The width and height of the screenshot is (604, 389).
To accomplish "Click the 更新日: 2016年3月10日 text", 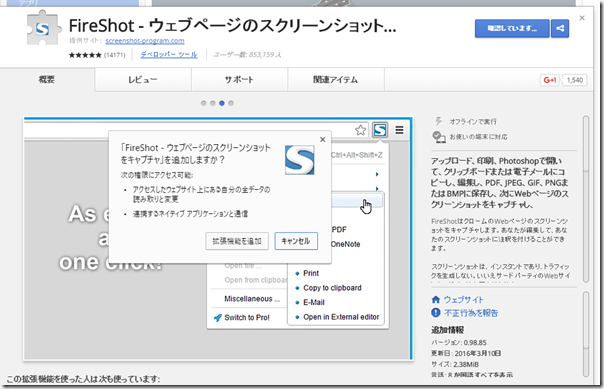I will (466, 353).
